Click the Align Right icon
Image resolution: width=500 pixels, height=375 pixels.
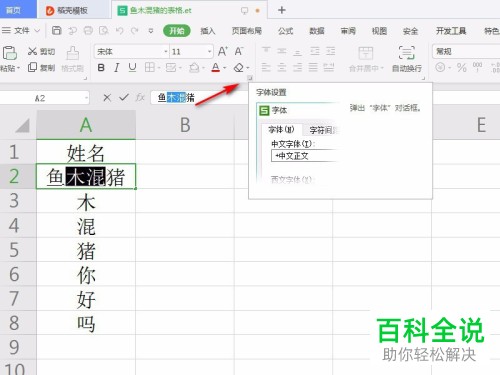pos(298,68)
